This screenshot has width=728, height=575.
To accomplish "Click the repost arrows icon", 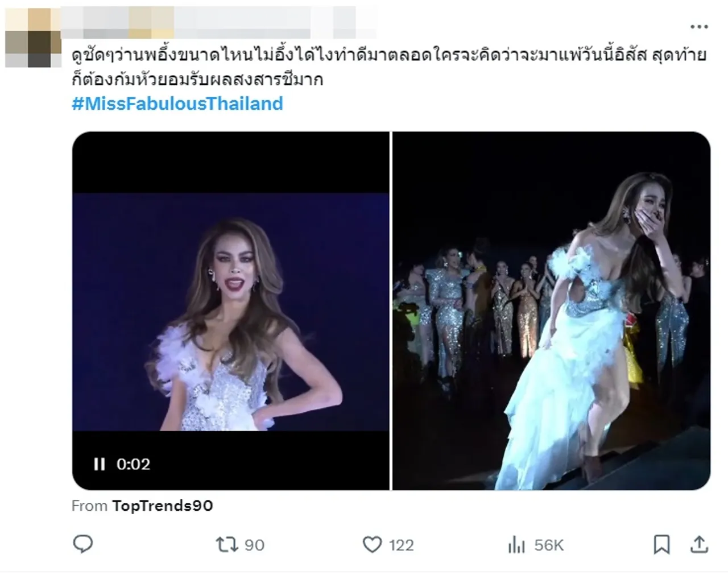I will (226, 545).
